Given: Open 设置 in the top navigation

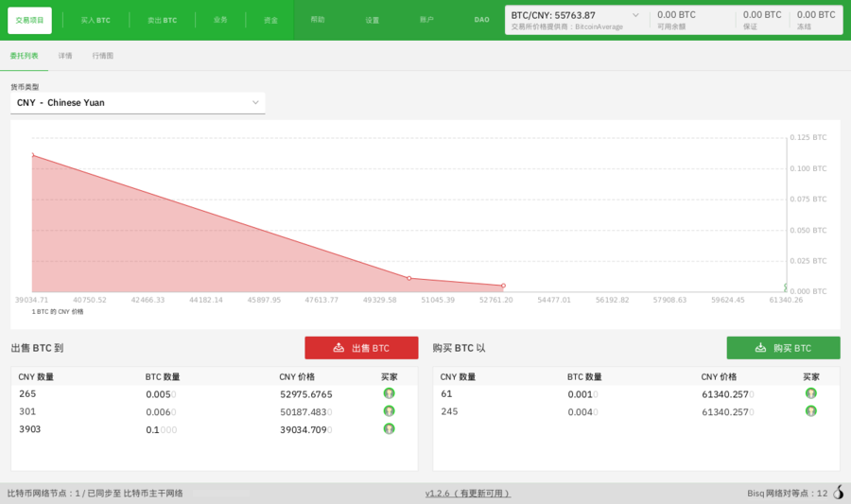Looking at the screenshot, I should (x=373, y=20).
